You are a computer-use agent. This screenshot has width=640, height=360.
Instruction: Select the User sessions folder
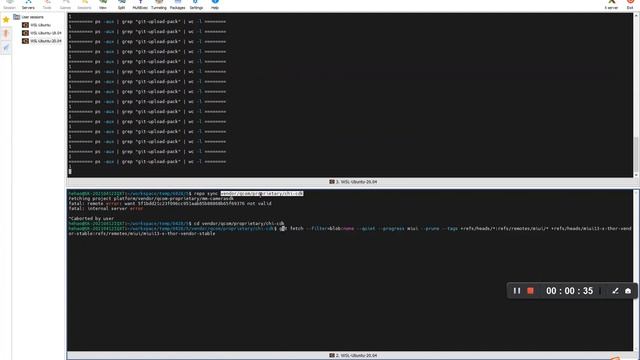[x=29, y=17]
